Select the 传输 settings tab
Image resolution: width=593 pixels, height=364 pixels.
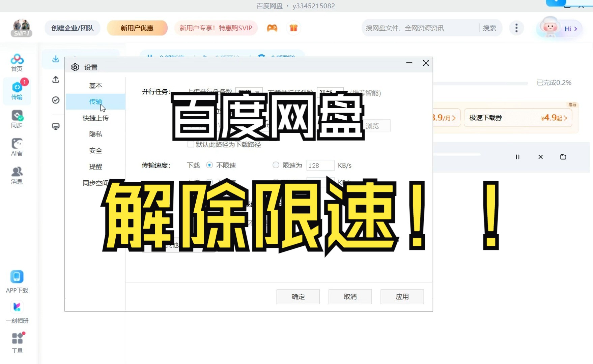point(95,101)
